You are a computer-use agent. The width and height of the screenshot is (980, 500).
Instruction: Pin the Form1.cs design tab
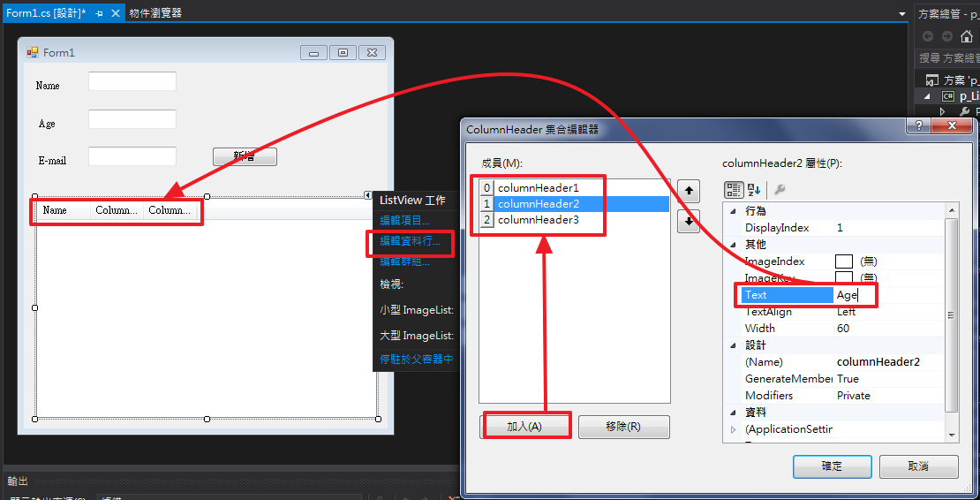(99, 14)
